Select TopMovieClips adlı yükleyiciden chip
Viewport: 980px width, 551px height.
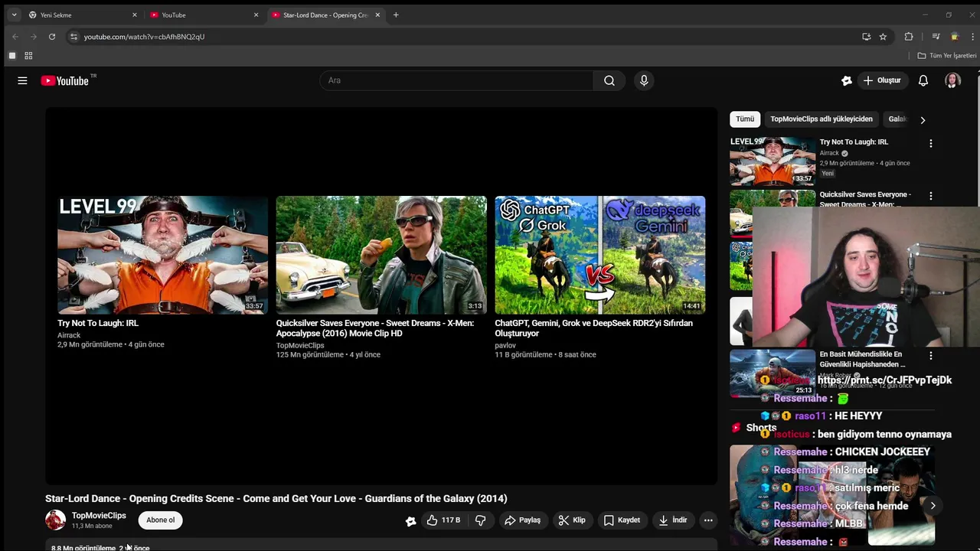[822, 119]
